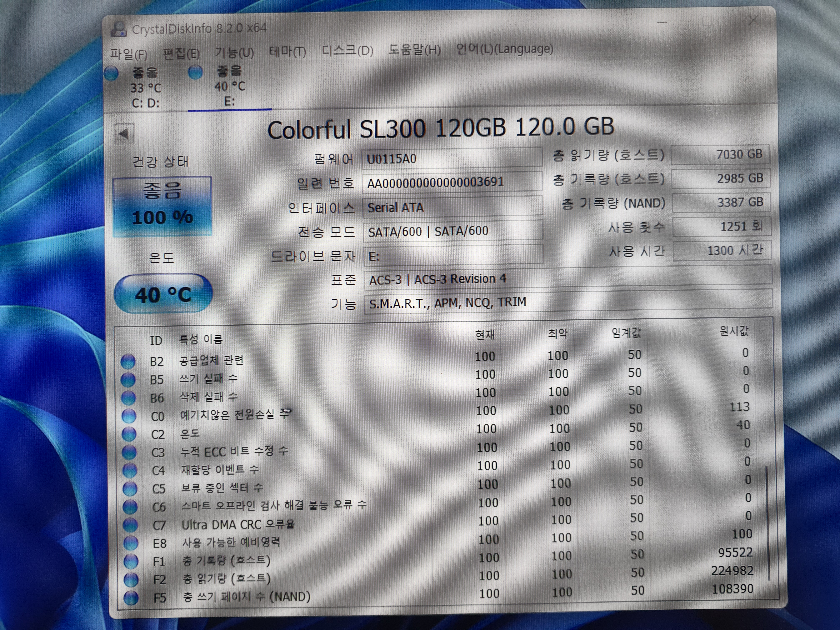Click the status dot for attribute F2
840x630 pixels.
pos(131,580)
